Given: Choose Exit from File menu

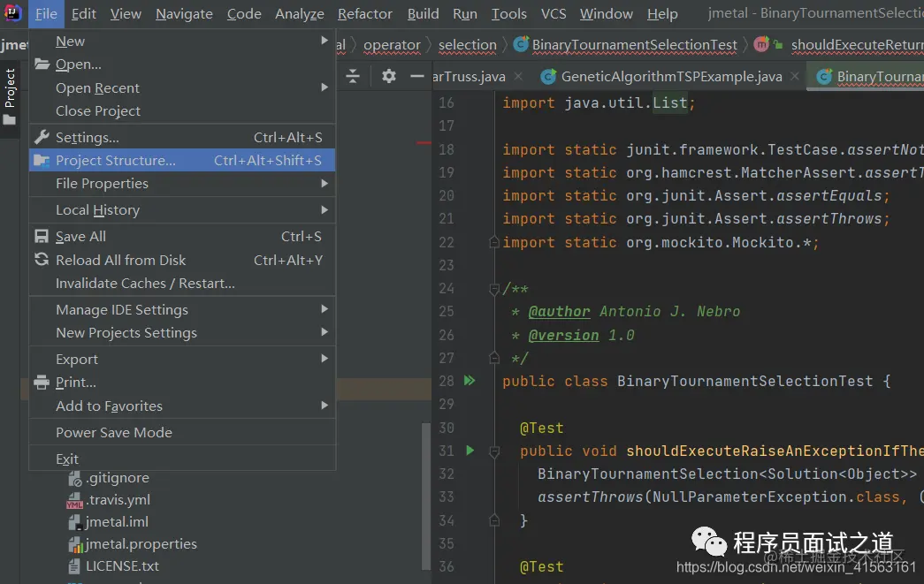Looking at the screenshot, I should coord(182,459).
